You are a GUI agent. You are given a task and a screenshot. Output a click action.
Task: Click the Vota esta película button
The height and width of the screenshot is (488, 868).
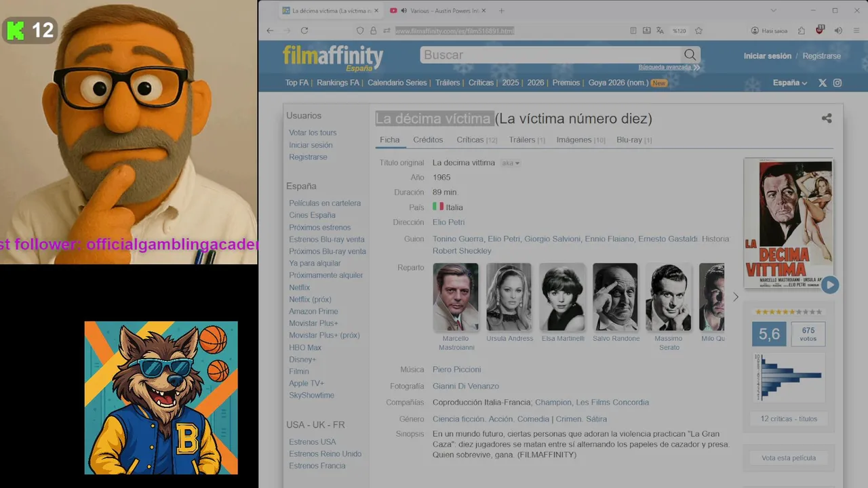789,458
